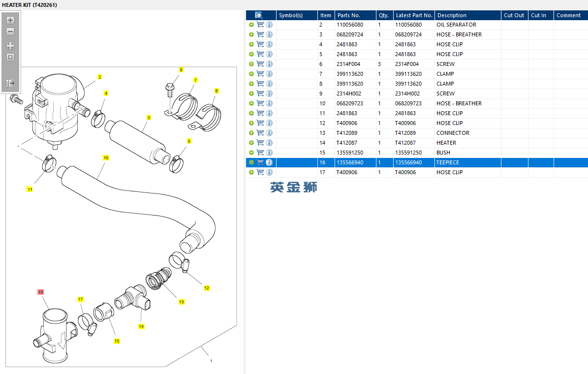Add item 17 HOSE CLIP to cart
This screenshot has height=374, width=588.
tap(260, 172)
